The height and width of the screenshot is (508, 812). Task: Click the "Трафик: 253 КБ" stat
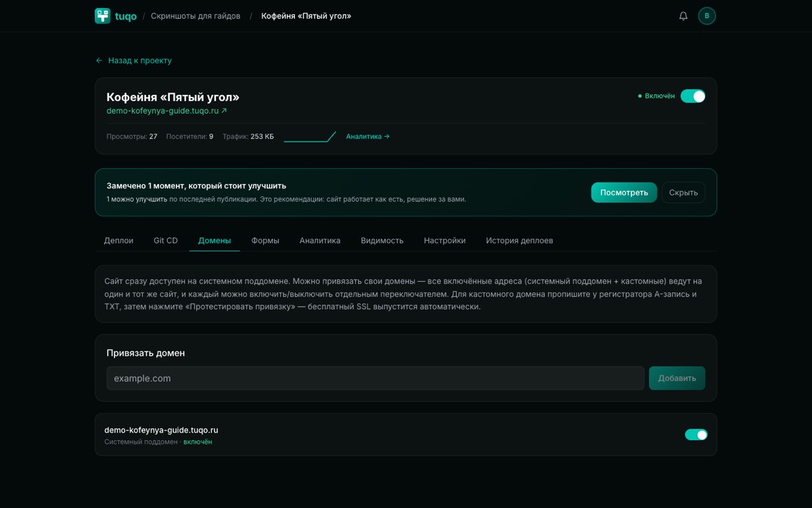[x=248, y=136]
